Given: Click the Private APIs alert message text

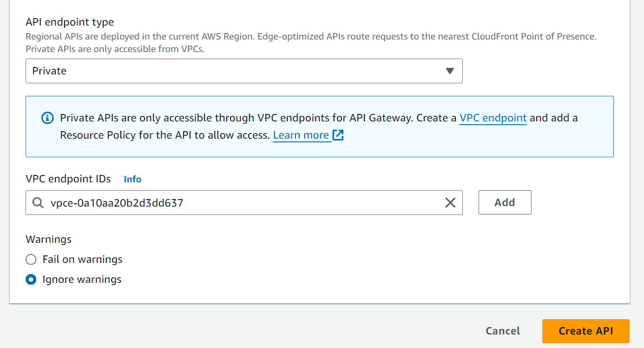Looking at the screenshot, I should click(319, 127).
